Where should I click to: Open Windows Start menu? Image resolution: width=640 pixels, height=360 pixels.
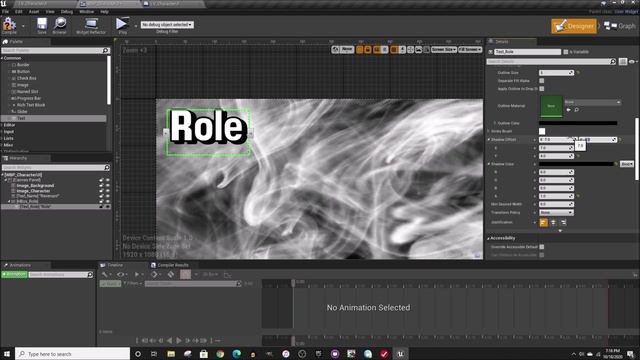point(7,354)
